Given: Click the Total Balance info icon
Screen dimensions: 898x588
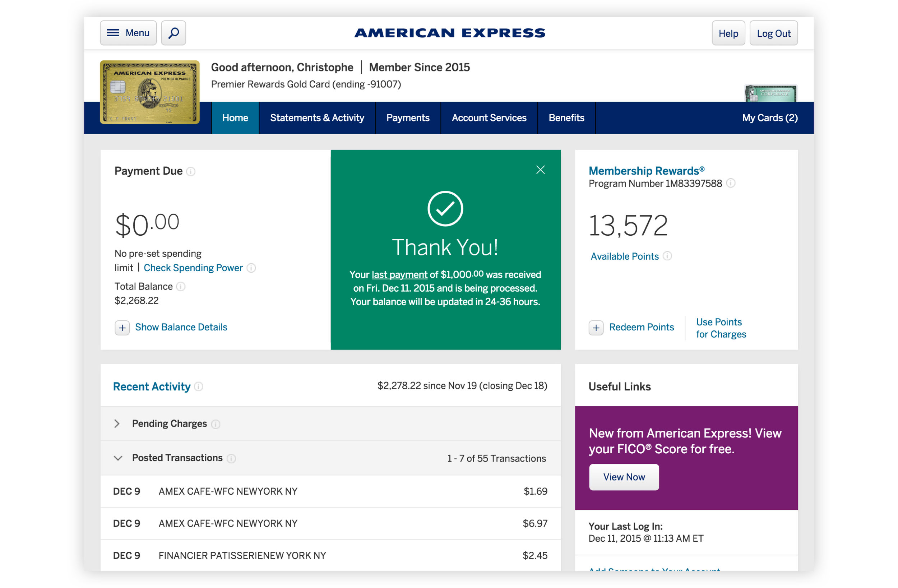Looking at the screenshot, I should pyautogui.click(x=181, y=287).
